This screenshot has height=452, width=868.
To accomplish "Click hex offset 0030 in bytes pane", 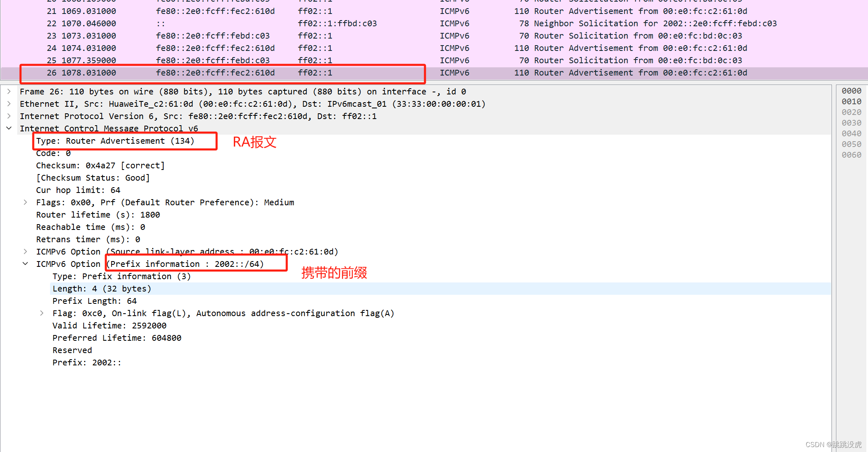I will (x=851, y=123).
